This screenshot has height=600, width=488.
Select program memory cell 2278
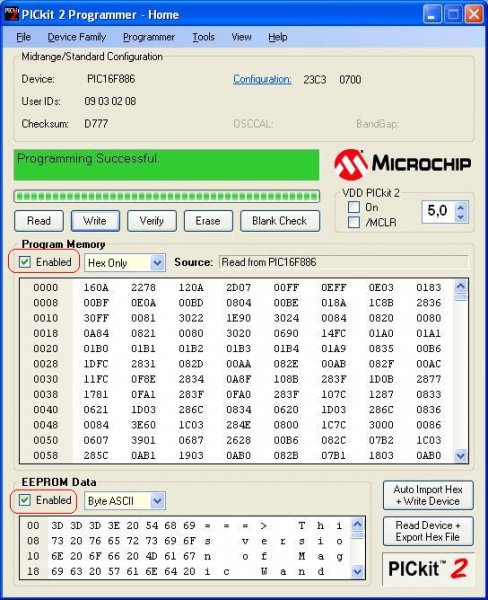(144, 287)
